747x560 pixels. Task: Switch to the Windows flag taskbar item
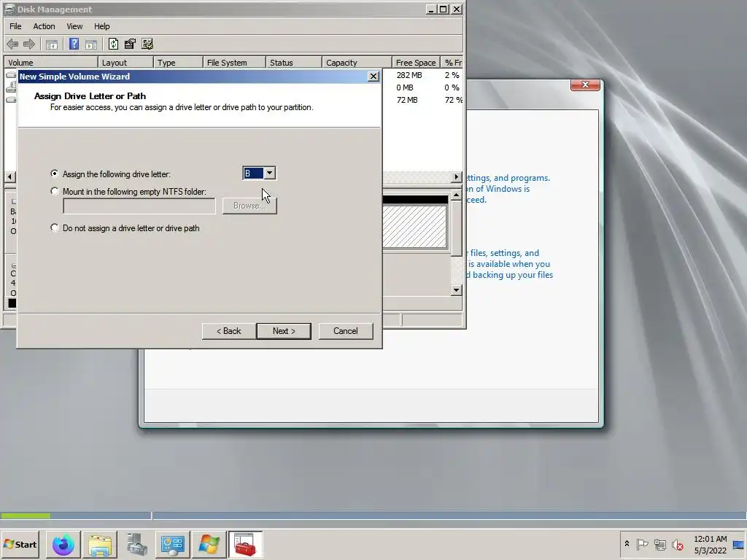209,544
